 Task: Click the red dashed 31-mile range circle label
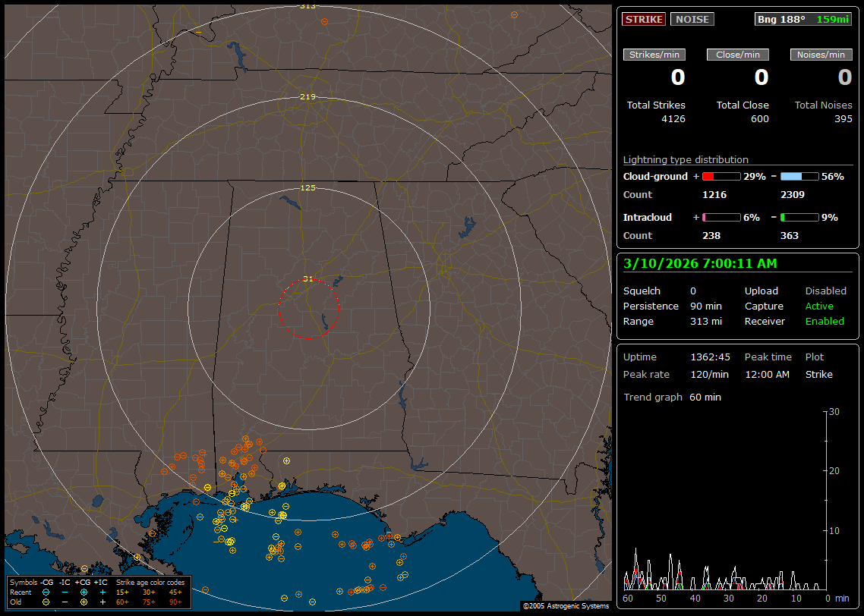pyautogui.click(x=308, y=278)
